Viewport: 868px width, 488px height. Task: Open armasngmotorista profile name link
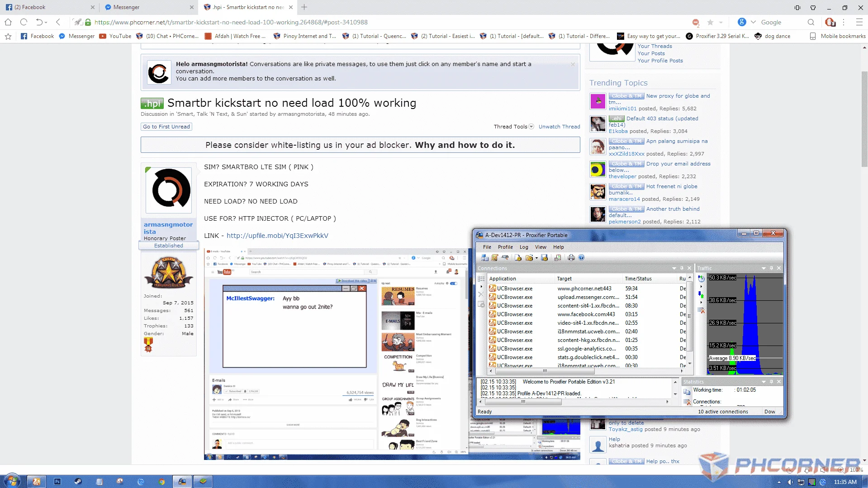point(168,228)
